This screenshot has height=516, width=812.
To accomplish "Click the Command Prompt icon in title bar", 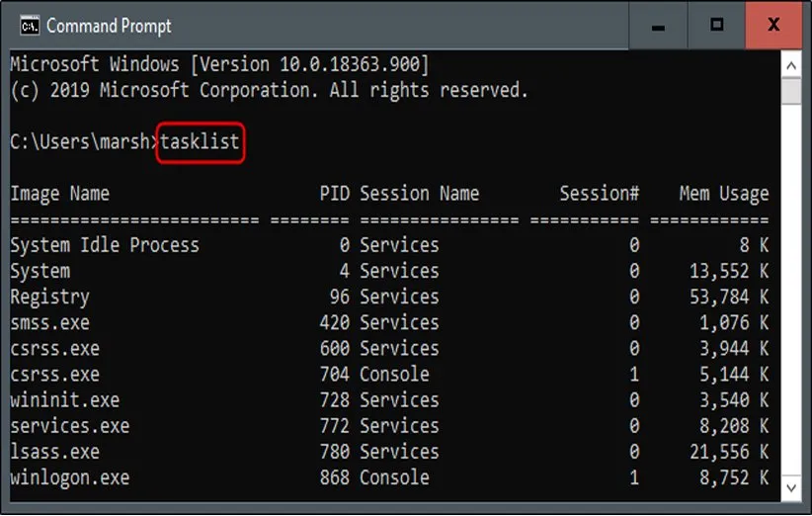I will click(x=30, y=25).
